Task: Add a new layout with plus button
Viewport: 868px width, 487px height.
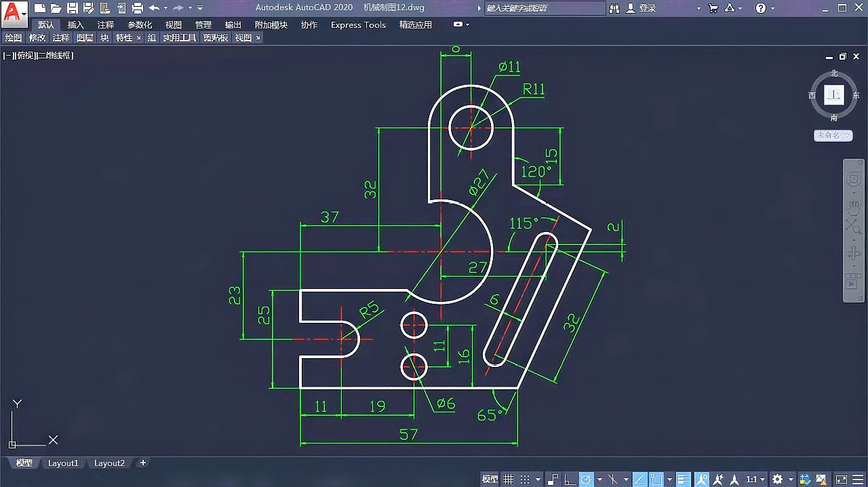Action: click(x=142, y=463)
